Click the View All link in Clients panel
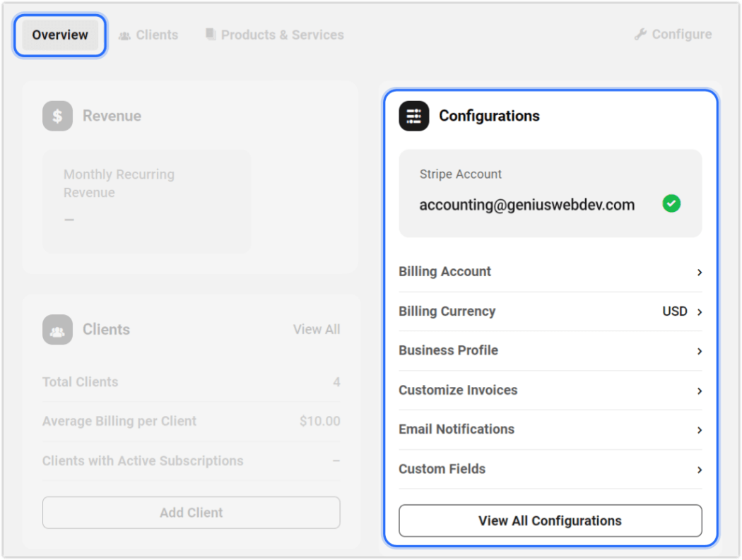 click(x=317, y=329)
